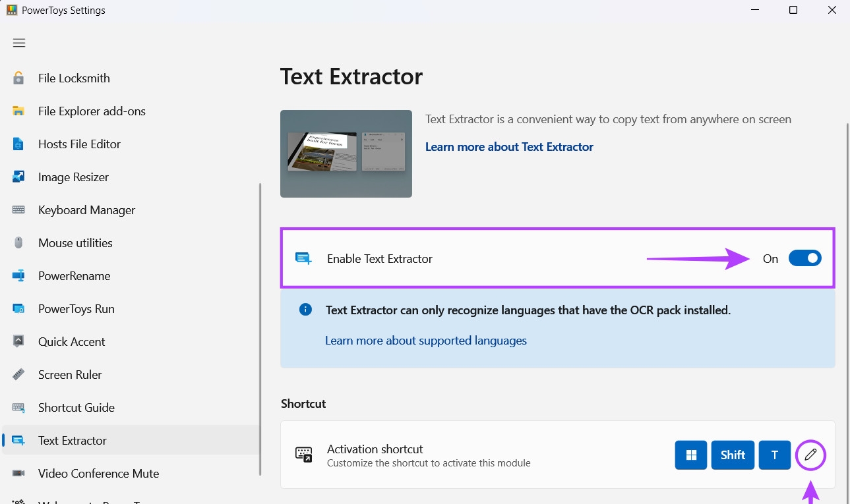Click the Hosts File Editor icon
The width and height of the screenshot is (850, 504).
click(x=18, y=144)
